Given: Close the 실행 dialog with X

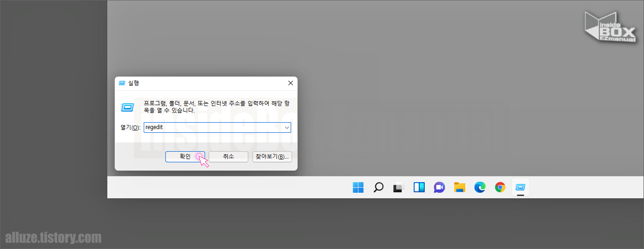Looking at the screenshot, I should [x=291, y=83].
